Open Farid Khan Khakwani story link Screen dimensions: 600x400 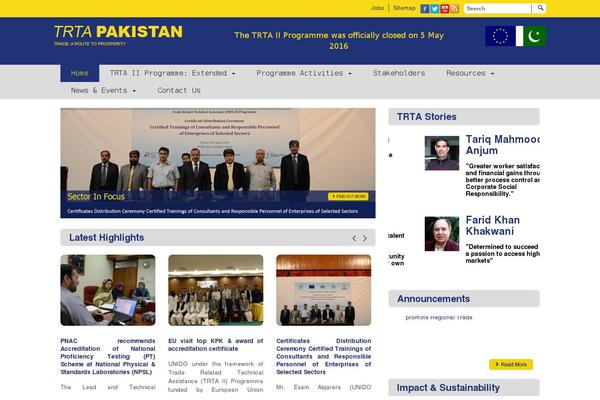tap(493, 225)
